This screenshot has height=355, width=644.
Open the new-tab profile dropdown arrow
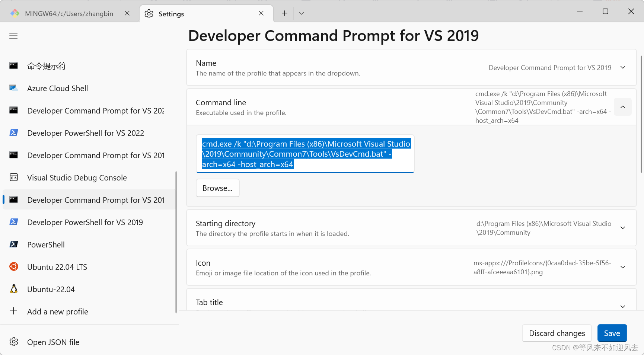pyautogui.click(x=302, y=13)
